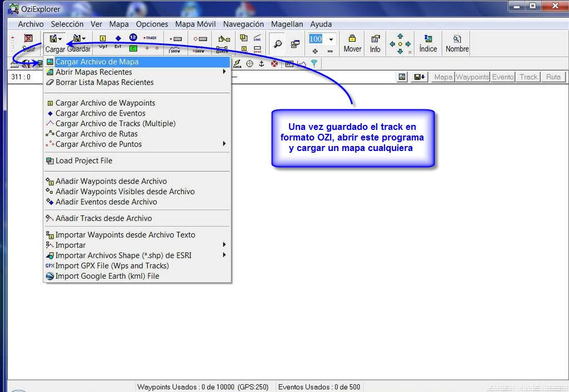
Task: Choose Añadir Tracks desde Archivo
Action: click(x=137, y=218)
